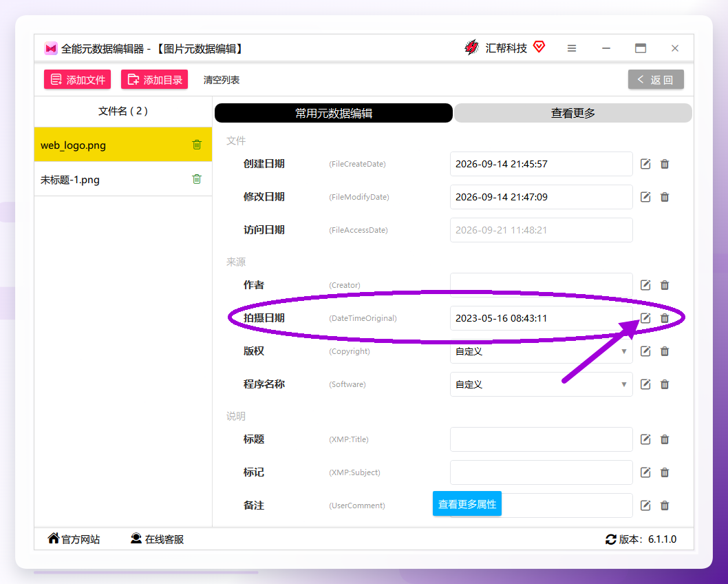This screenshot has height=584, width=728.
Task: Switch to the 常用元数据编辑 tab
Action: pyautogui.click(x=333, y=113)
